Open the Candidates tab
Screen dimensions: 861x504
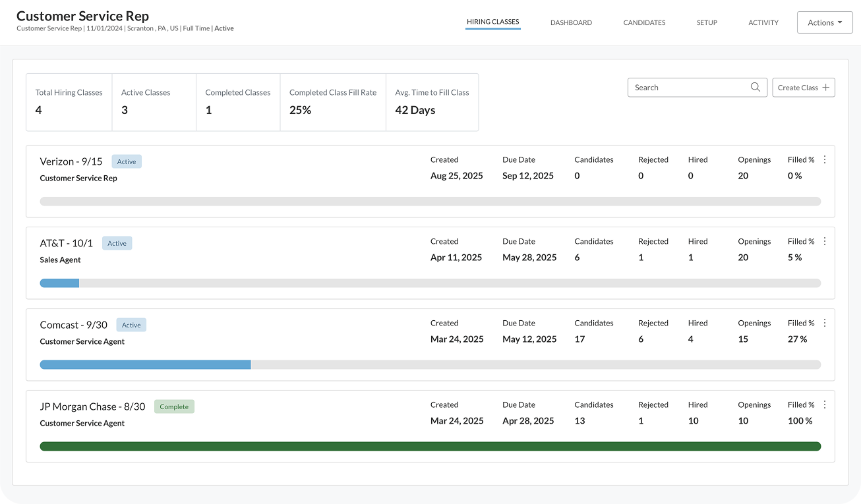[x=644, y=22]
